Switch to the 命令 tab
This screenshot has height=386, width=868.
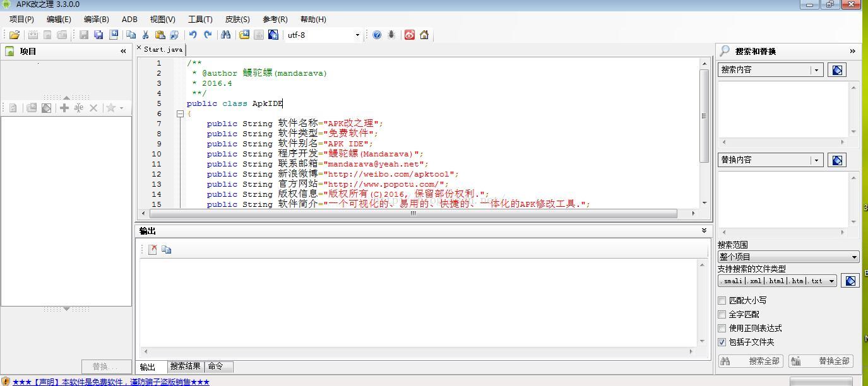[x=218, y=366]
